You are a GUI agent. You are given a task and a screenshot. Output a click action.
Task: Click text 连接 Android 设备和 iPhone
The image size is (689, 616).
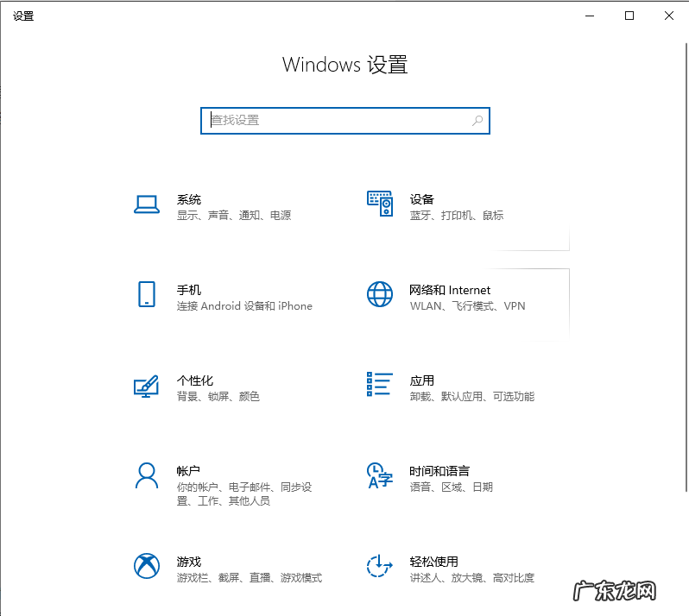coord(244,306)
